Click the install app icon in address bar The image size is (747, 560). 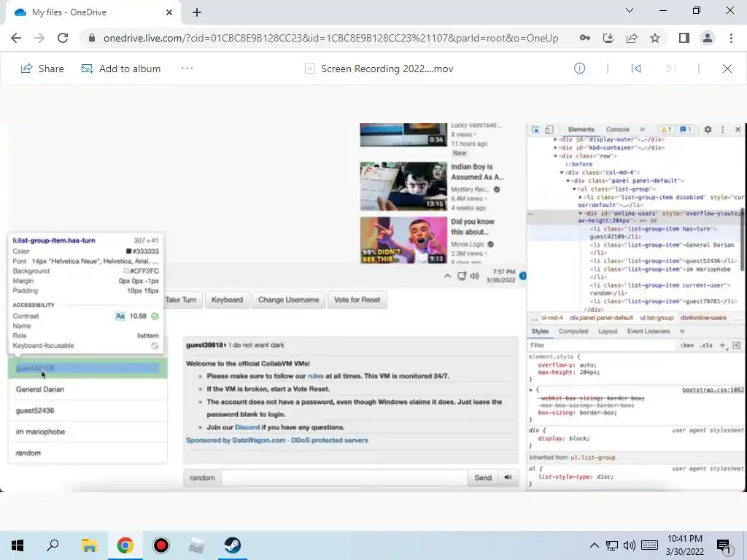click(x=608, y=38)
